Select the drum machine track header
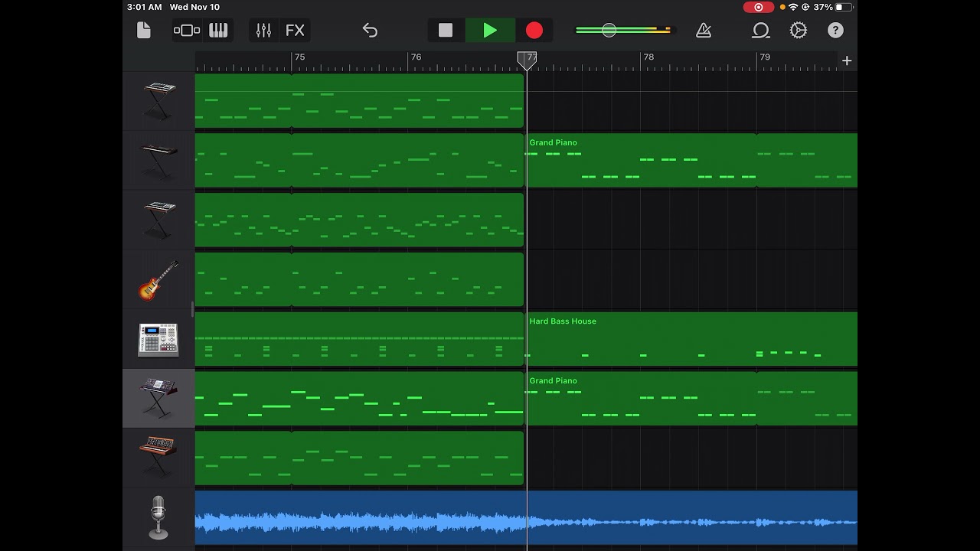The image size is (980, 551). tap(158, 340)
